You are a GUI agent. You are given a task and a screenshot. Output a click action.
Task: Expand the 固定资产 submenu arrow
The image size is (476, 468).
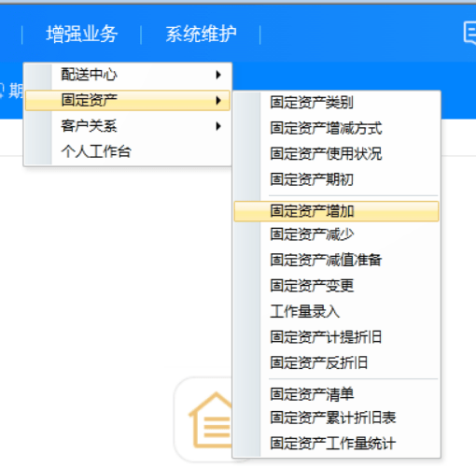(x=218, y=100)
